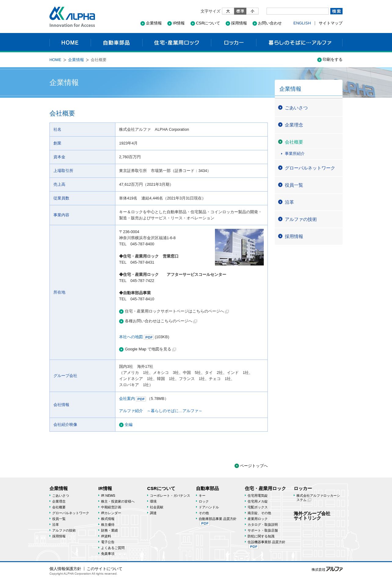The height and width of the screenshot is (578, 392).
Task: Open CSRについて in the top nav
Action: (x=205, y=23)
